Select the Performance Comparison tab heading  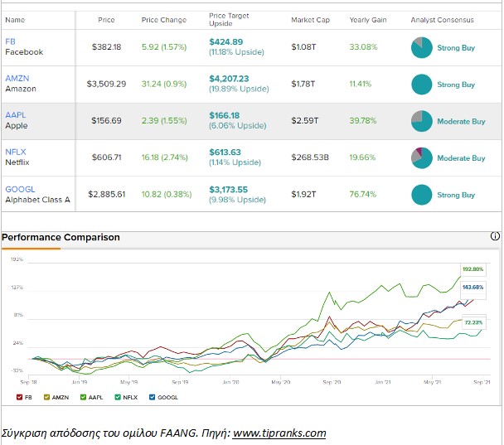(61, 237)
